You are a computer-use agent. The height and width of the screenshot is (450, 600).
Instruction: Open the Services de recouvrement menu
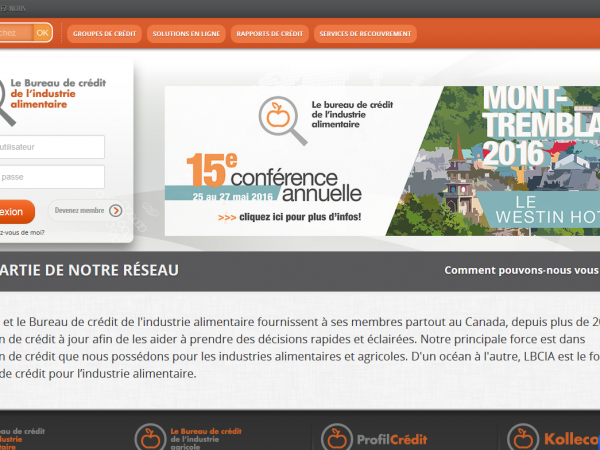[x=365, y=34]
